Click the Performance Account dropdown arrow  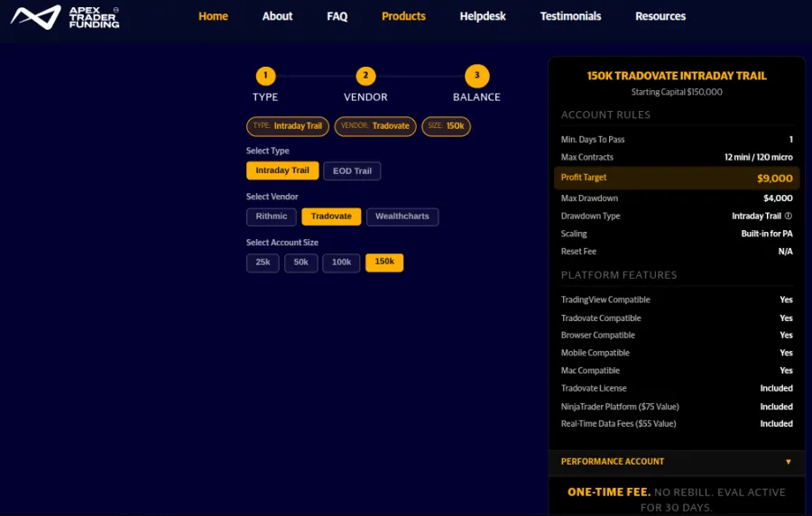pos(789,462)
